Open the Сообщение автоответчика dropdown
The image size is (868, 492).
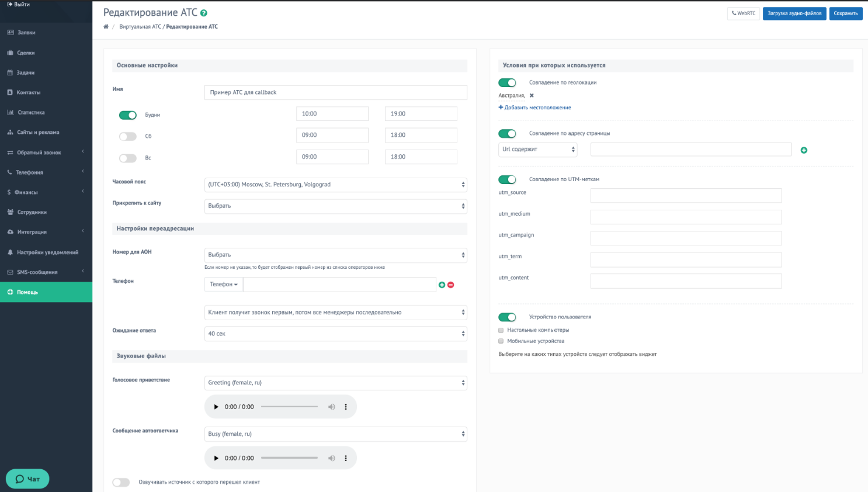tap(336, 434)
